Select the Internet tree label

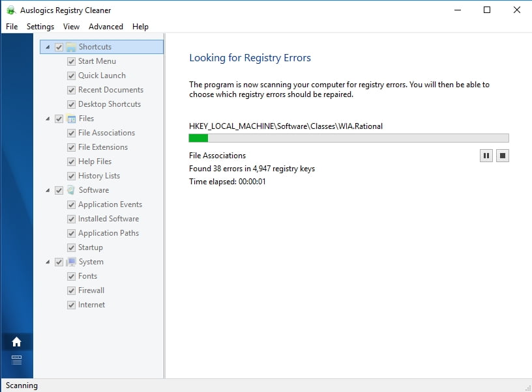(x=92, y=305)
